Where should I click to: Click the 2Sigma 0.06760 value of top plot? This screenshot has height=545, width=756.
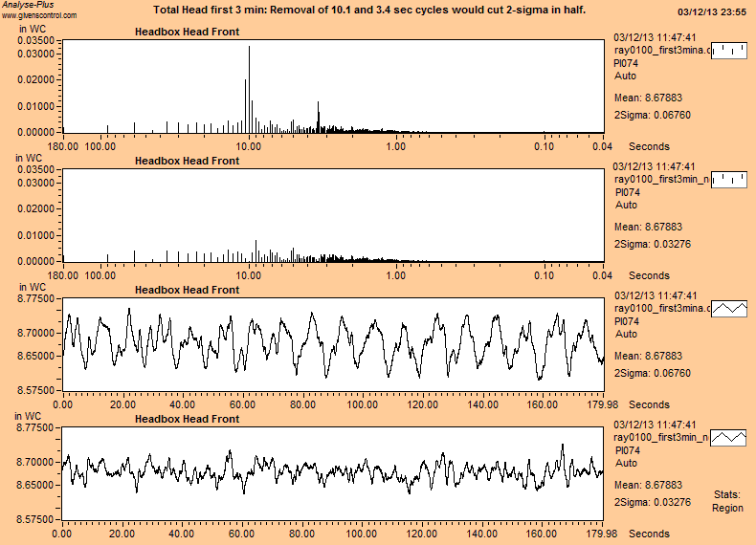[x=652, y=115]
